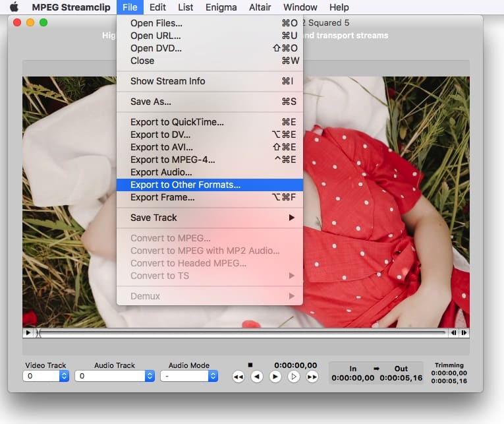Screen dimensions: 504x424
Task: Click the solid play button in transport
Action: point(275,377)
